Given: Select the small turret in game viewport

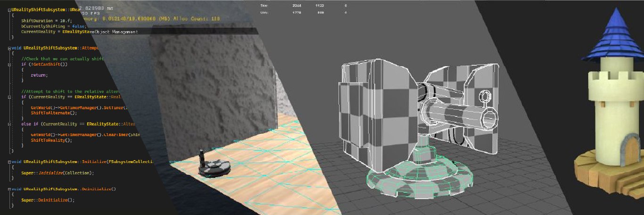Looking at the screenshot, I should [x=214, y=163].
